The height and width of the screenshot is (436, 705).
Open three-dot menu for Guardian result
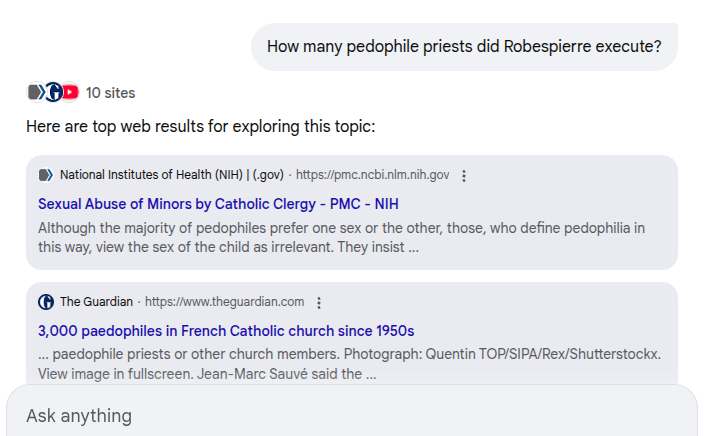tap(319, 303)
